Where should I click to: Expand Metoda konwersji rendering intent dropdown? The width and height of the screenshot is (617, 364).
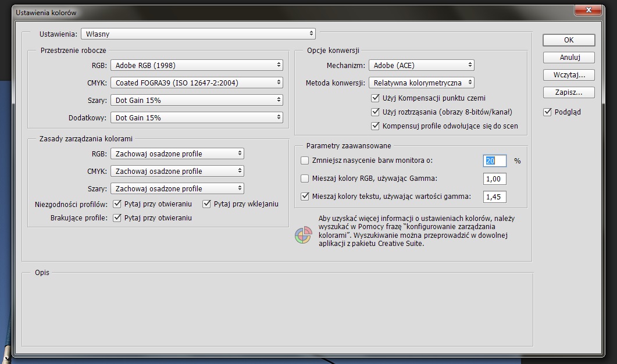[x=422, y=83]
